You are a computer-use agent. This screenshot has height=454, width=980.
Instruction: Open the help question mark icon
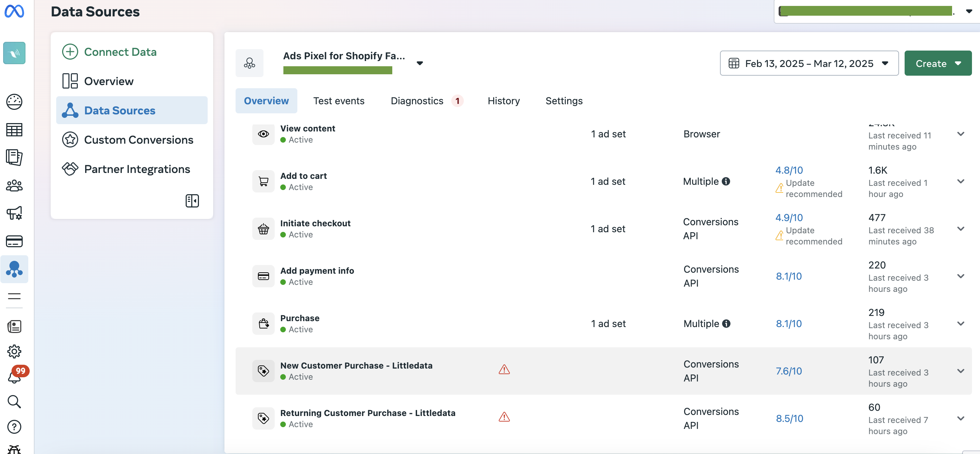click(14, 426)
